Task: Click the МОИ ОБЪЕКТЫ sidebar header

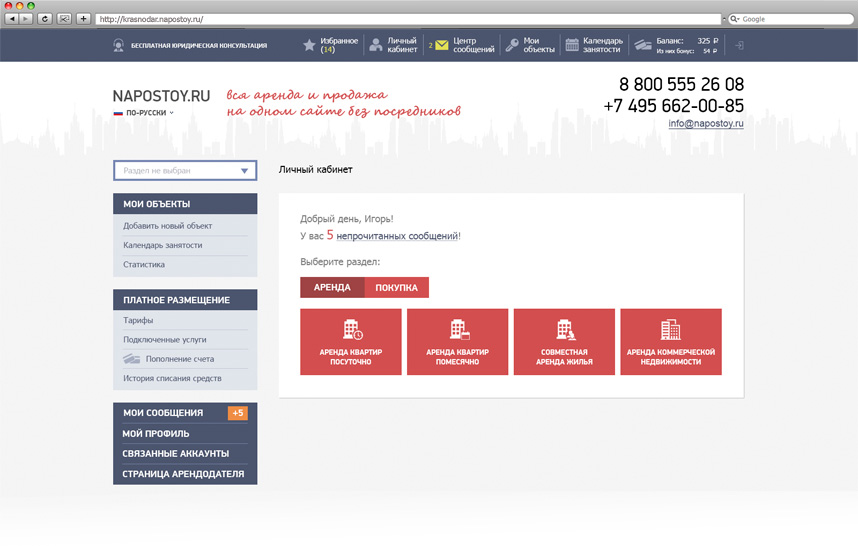Action: click(185, 204)
